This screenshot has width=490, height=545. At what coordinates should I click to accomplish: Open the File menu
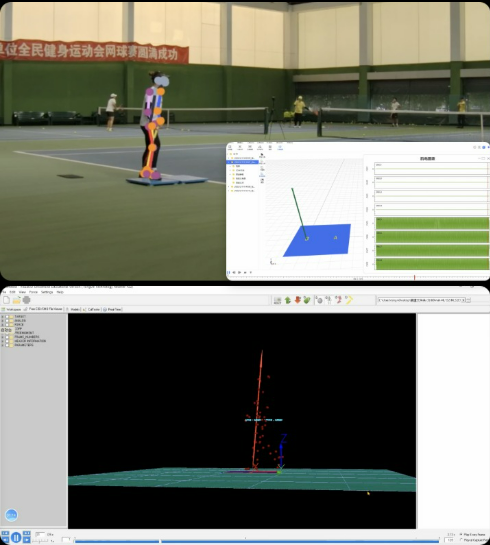[4, 292]
